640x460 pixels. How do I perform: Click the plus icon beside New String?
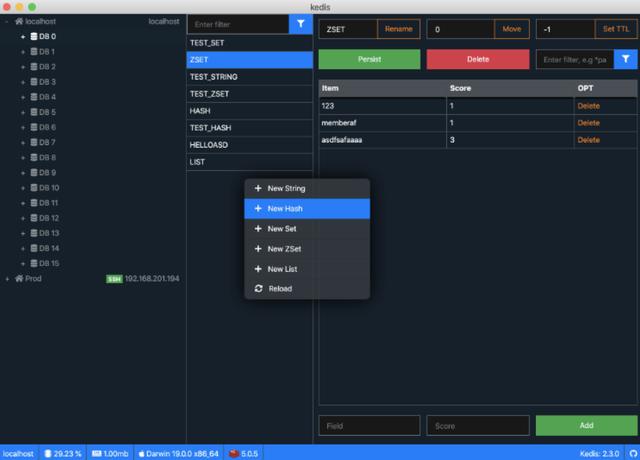tap(258, 188)
